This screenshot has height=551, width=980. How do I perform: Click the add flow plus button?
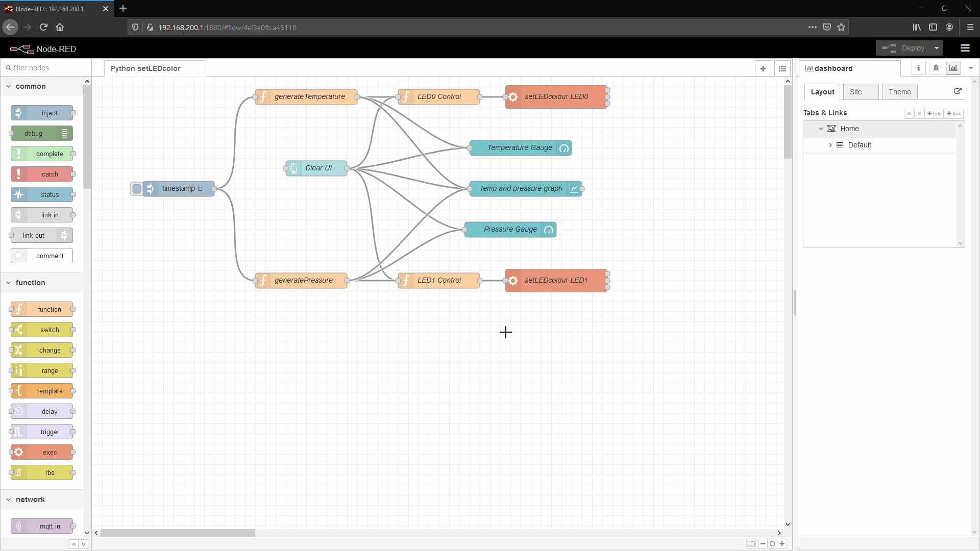(763, 68)
